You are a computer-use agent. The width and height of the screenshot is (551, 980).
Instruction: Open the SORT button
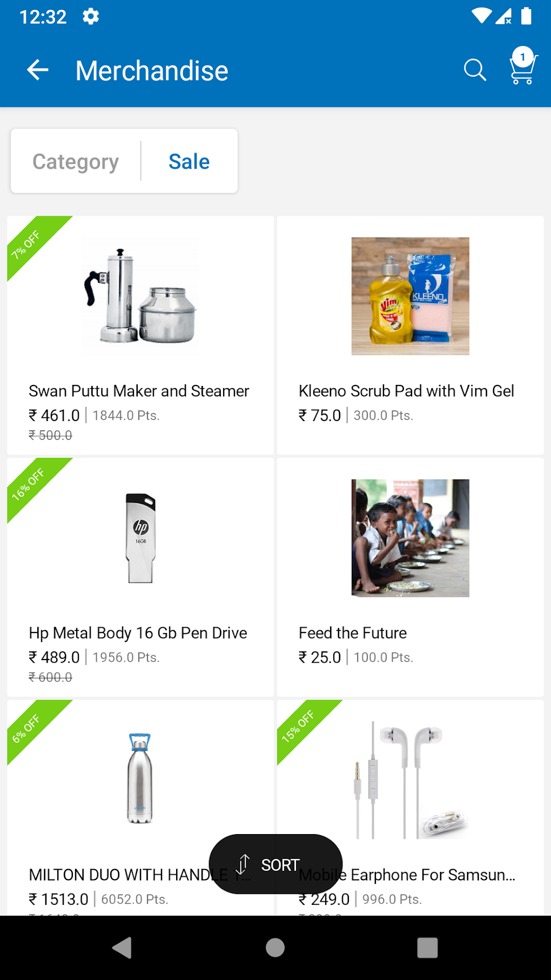coord(275,864)
